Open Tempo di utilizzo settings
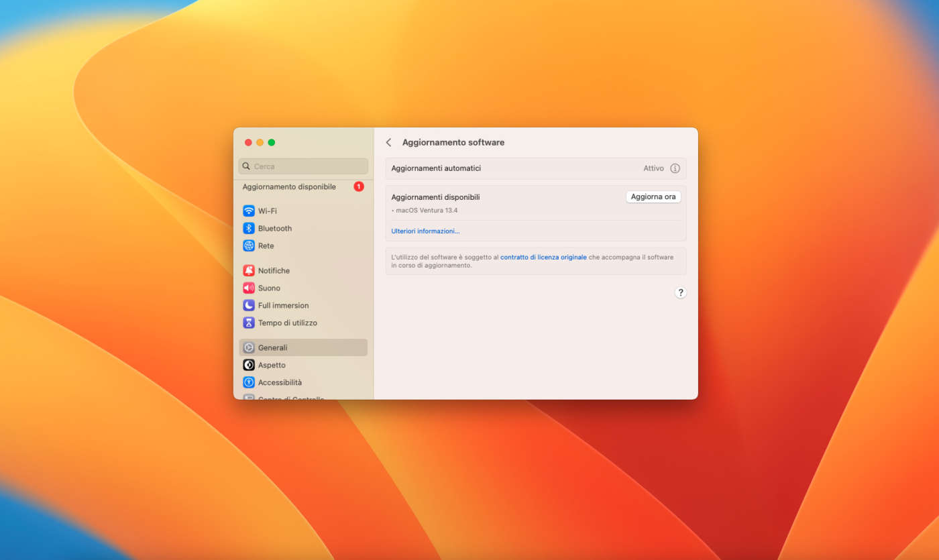The height and width of the screenshot is (560, 939). pyautogui.click(x=287, y=323)
